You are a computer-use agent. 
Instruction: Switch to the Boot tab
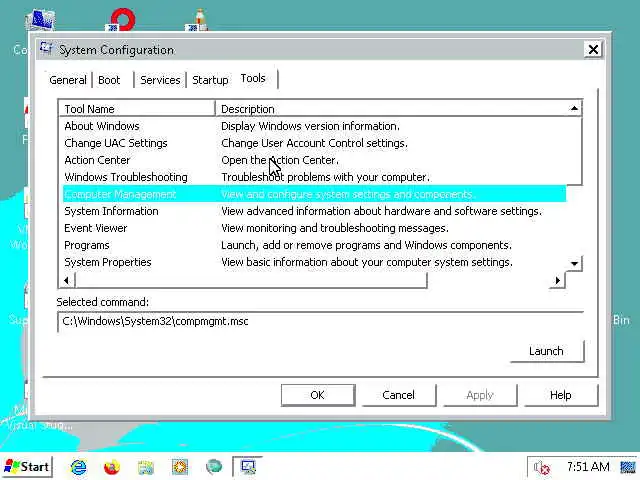click(109, 80)
